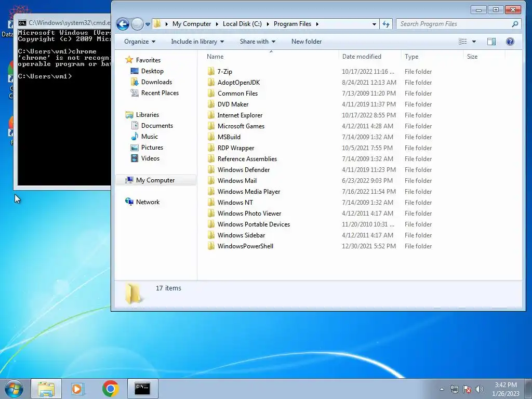The width and height of the screenshot is (532, 399).
Task: Select the Common Files folder icon
Action: click(211, 93)
